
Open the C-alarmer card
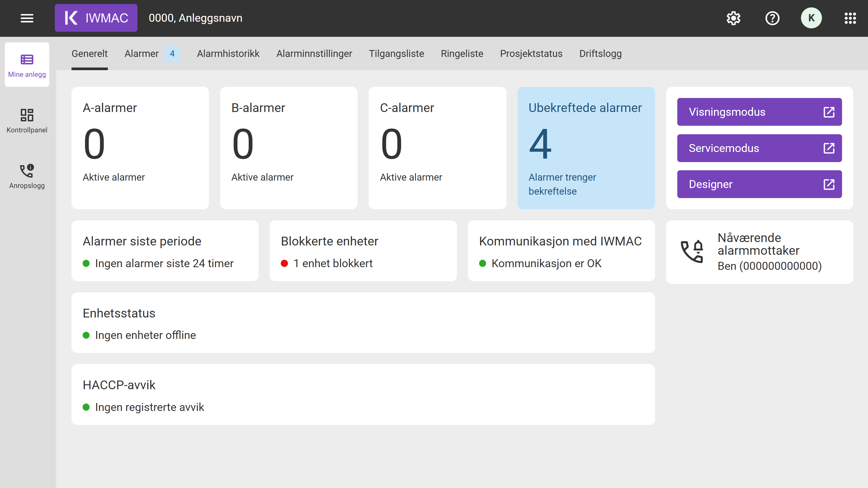(437, 148)
